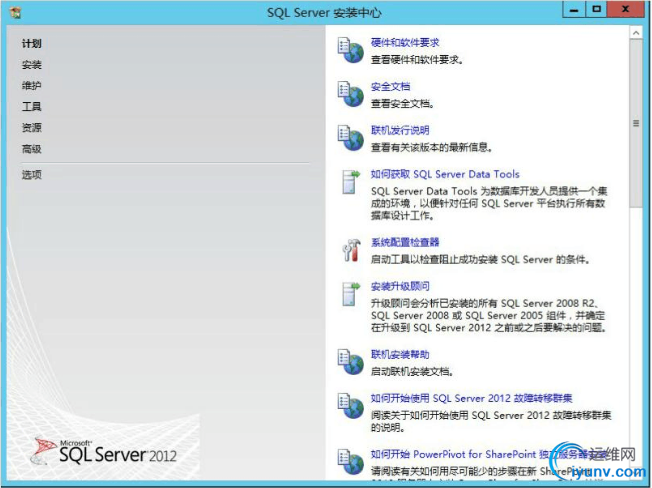Maximize the SQL Server 安装中心 window
Screen dimensions: 652x488
point(596,9)
